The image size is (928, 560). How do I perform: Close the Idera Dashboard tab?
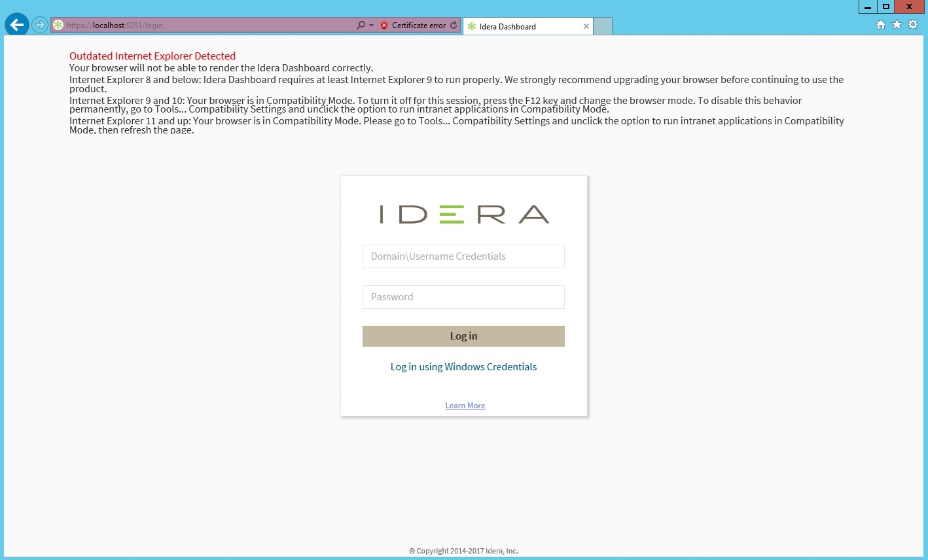(586, 26)
